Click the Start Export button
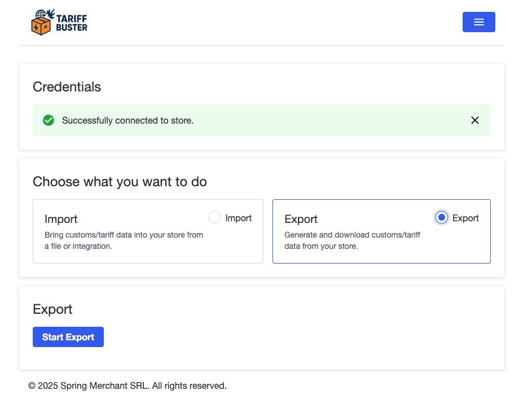The image size is (532, 399). 68,337
